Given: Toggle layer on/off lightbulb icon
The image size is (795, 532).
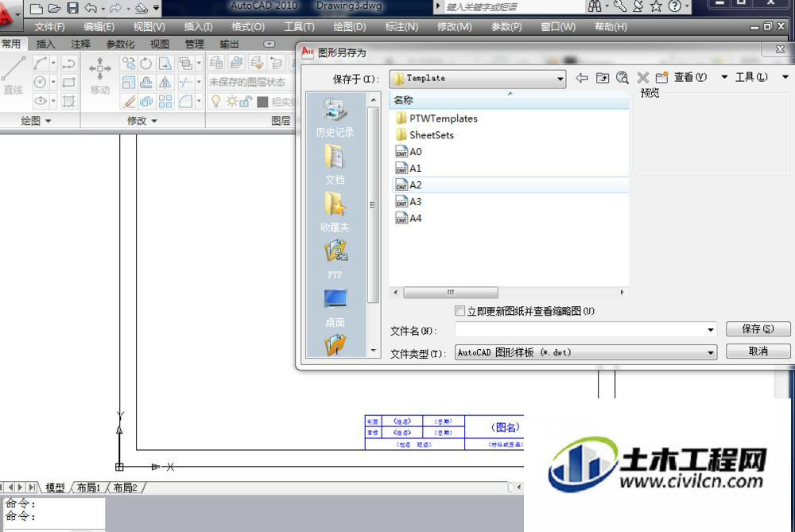Looking at the screenshot, I should coord(215,102).
